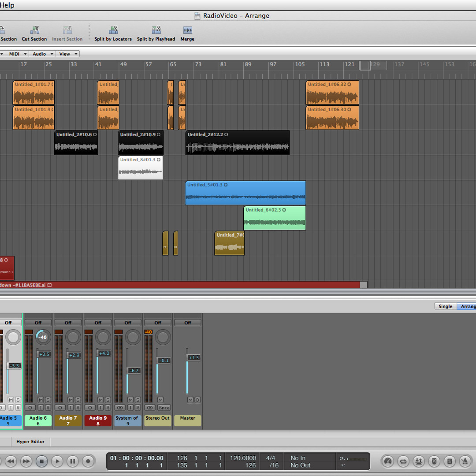Switch to the Hyper Editor tab
The image size is (476, 476).
coord(30,441)
